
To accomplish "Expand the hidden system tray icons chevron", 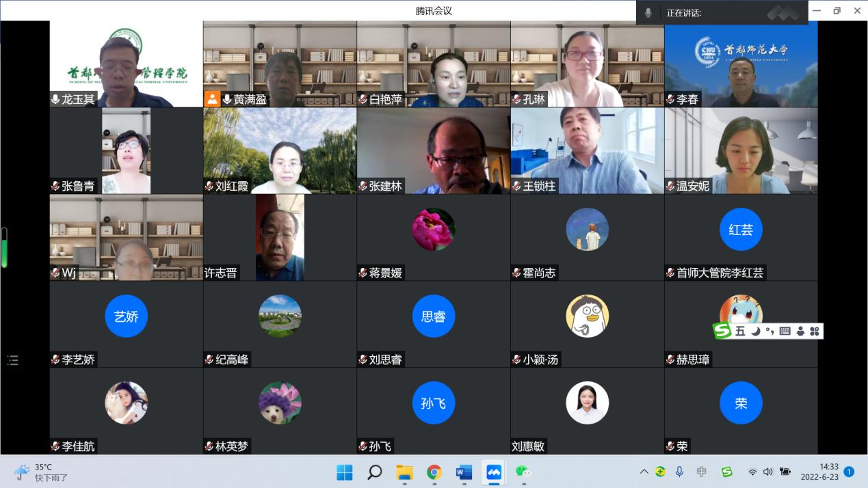I will 644,472.
